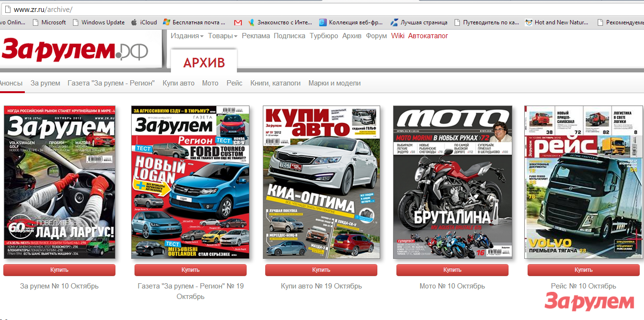Buy the Рейс № 10 issue
Image resolution: width=644 pixels, height=320 pixels.
pos(583,270)
